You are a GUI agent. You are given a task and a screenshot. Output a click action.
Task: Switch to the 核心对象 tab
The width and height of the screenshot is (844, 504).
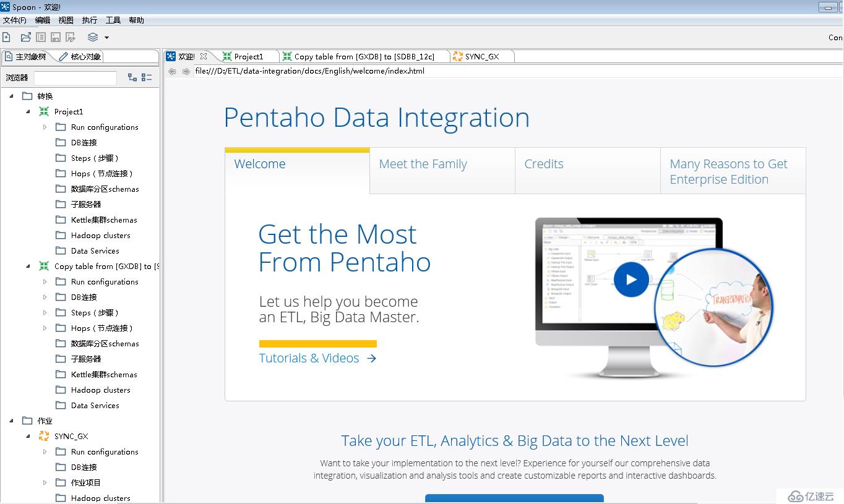coord(80,56)
